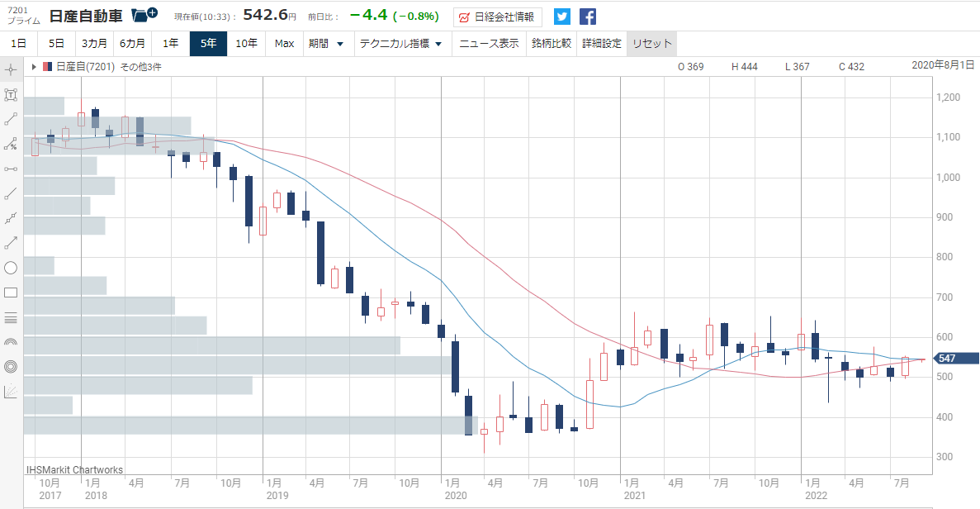Share on Facebook icon
The height and width of the screenshot is (509, 980).
(588, 17)
